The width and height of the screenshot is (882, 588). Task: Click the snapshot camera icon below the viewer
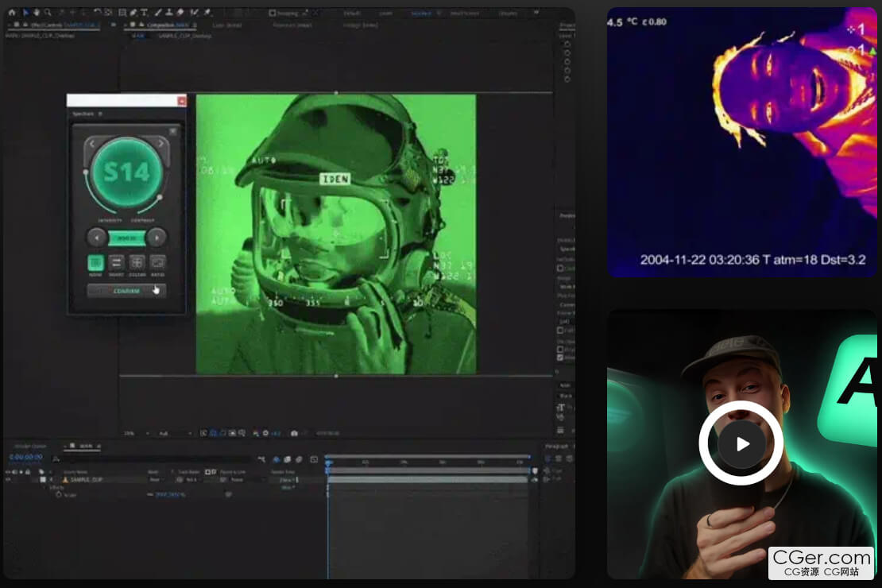coord(294,433)
